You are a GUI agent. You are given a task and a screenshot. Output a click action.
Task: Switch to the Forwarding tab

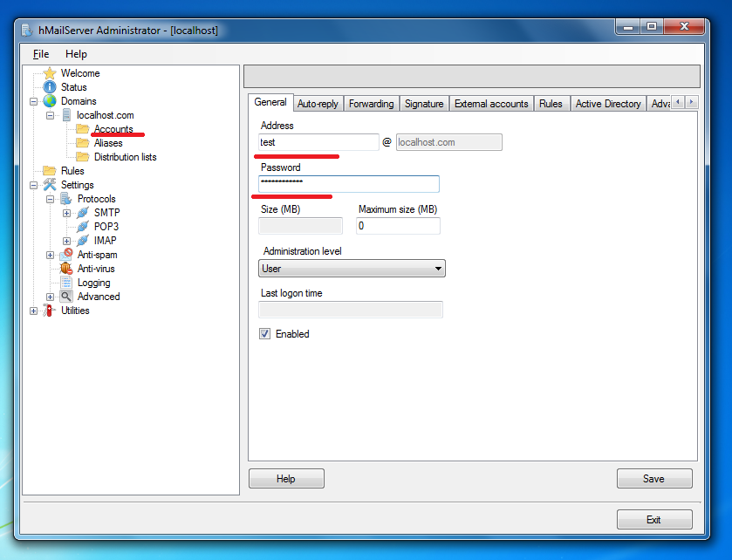coord(372,104)
